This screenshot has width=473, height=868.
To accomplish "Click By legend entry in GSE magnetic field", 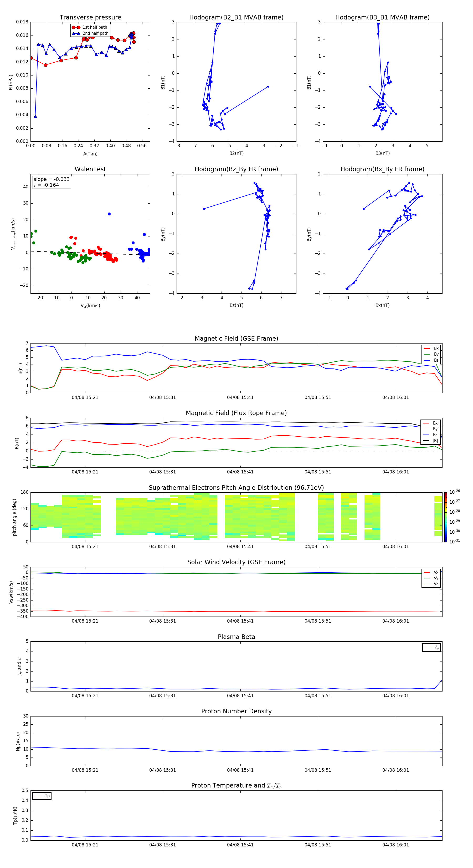I will 431,355.
